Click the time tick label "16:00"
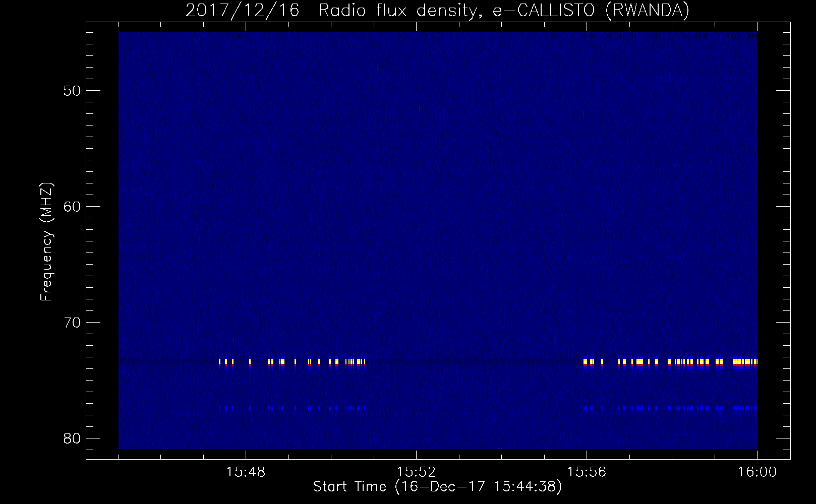Screen dimensions: 816x504 click(757, 472)
